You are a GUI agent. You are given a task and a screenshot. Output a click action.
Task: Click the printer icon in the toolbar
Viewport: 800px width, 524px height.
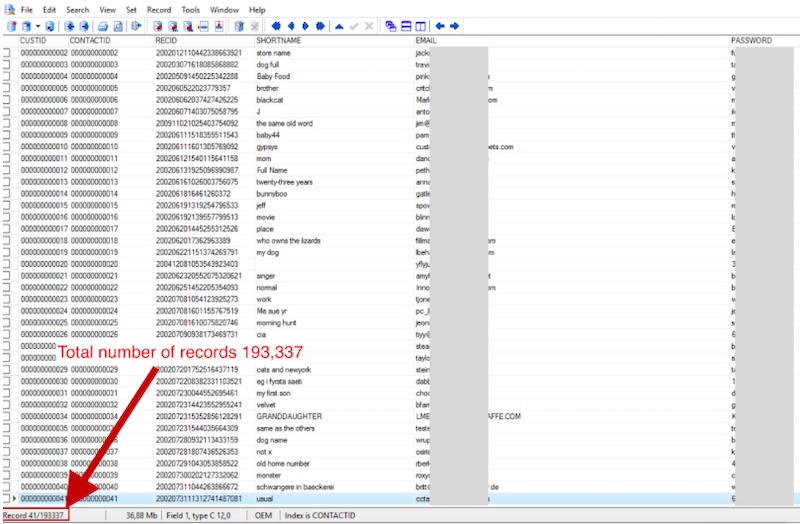pyautogui.click(x=103, y=26)
